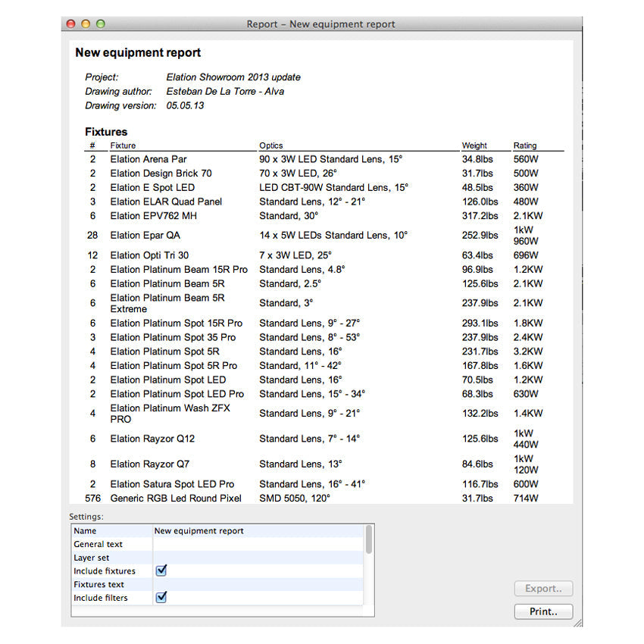
Task: Minimize the window with yellow button
Action: (86, 24)
